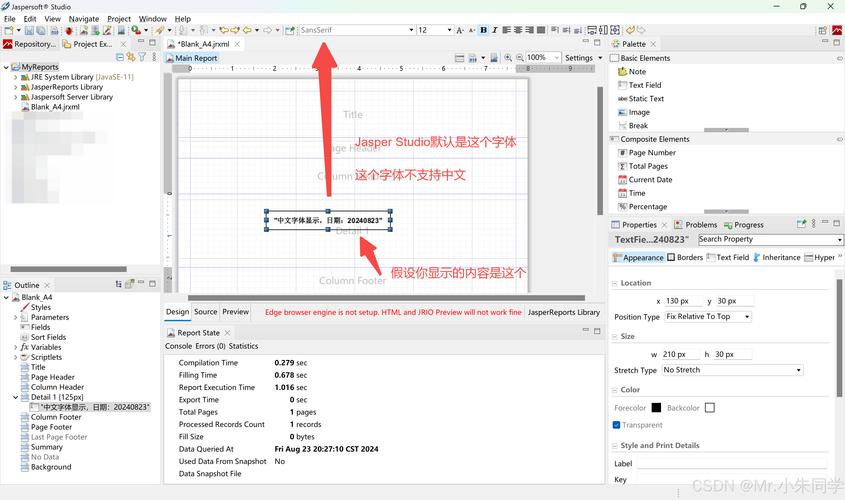Open Jaspersoft perspective red icon

click(837, 31)
